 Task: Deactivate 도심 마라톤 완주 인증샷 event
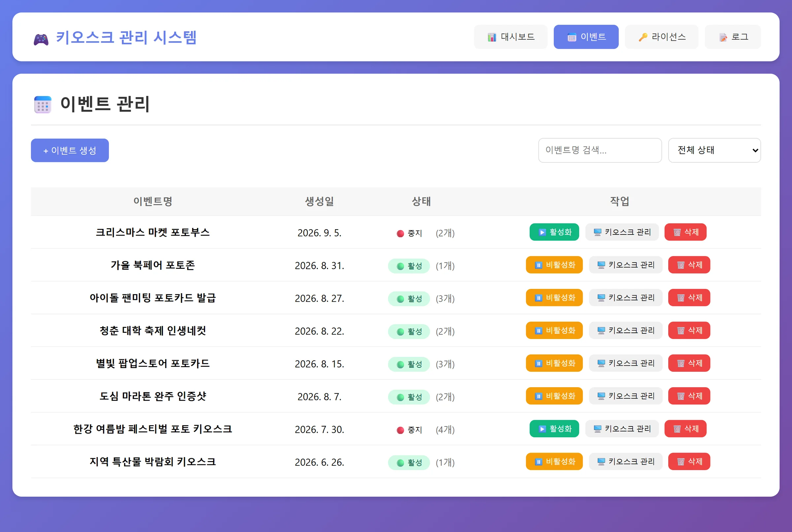coord(554,396)
